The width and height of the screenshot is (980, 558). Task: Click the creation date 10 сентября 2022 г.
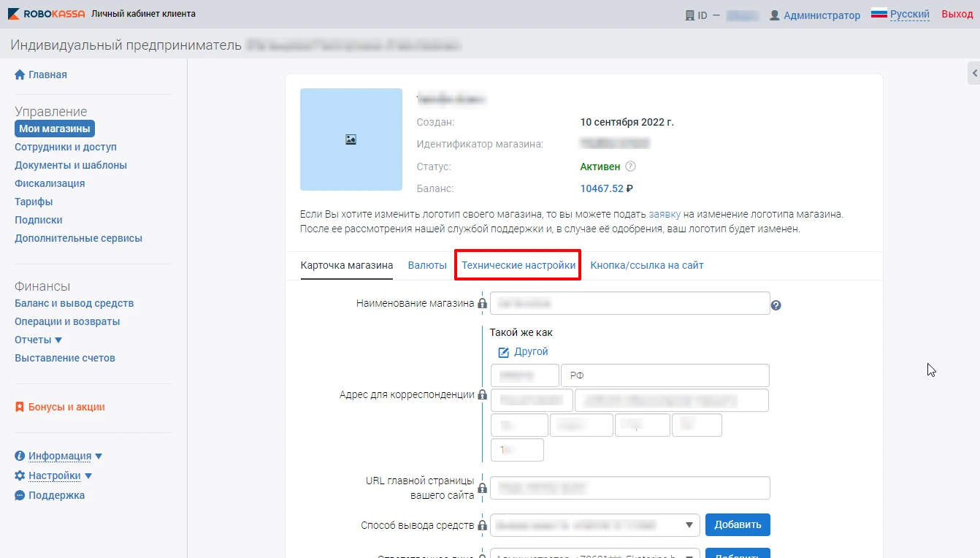pyautogui.click(x=627, y=122)
